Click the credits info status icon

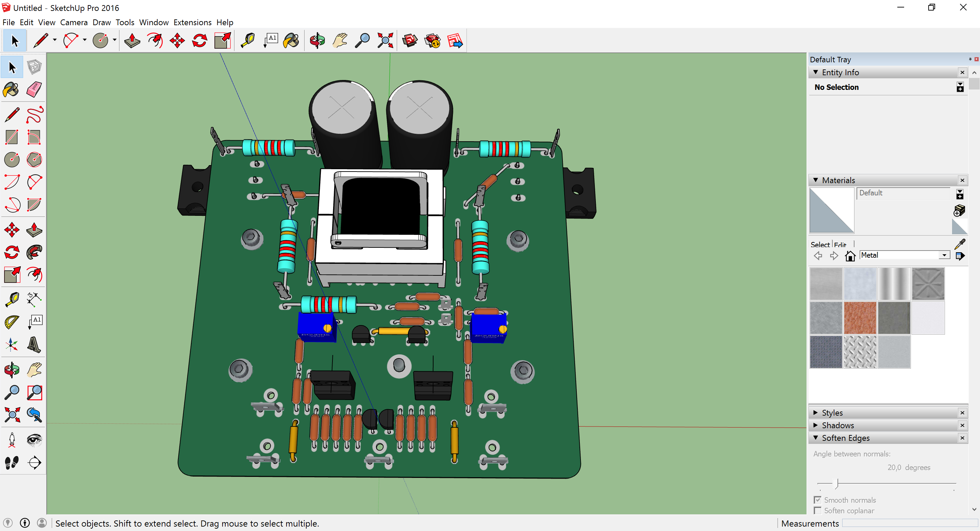tap(25, 523)
